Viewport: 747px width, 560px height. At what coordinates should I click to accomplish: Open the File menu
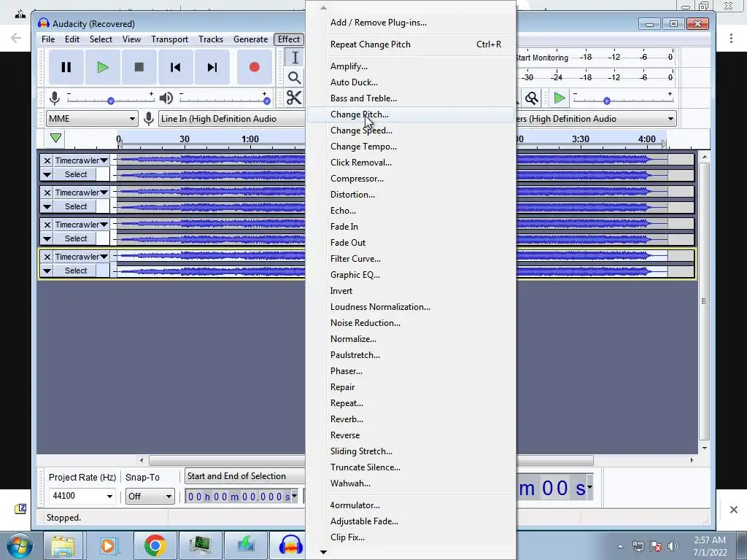48,39
